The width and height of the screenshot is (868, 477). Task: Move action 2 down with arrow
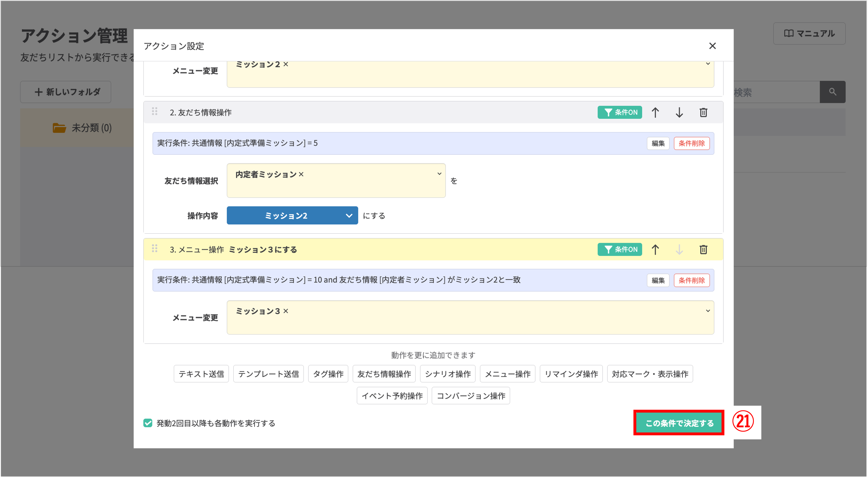tap(679, 113)
